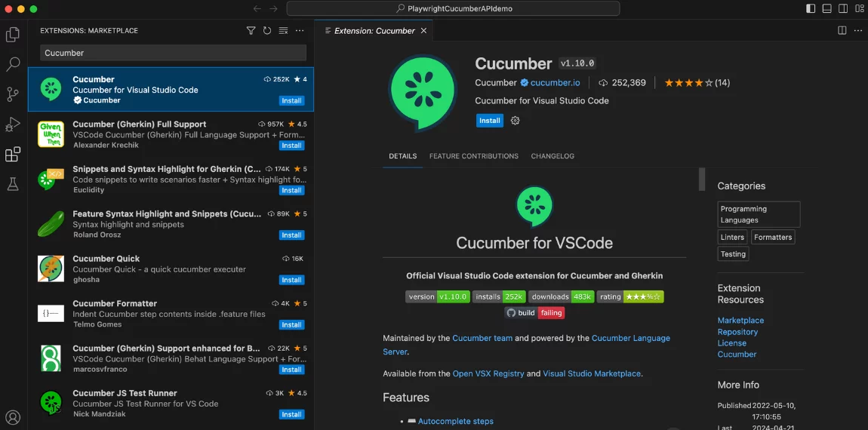Open the Accounts icon in activity bar

(x=13, y=417)
